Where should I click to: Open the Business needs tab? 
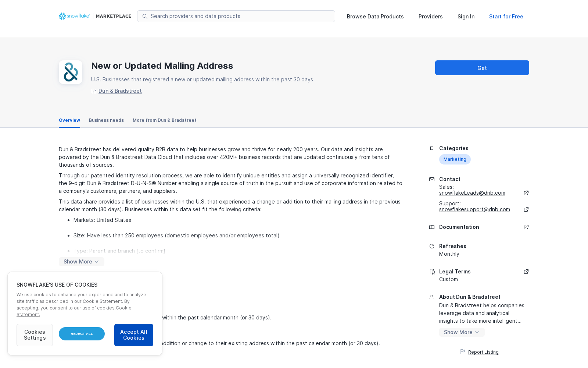click(x=106, y=120)
